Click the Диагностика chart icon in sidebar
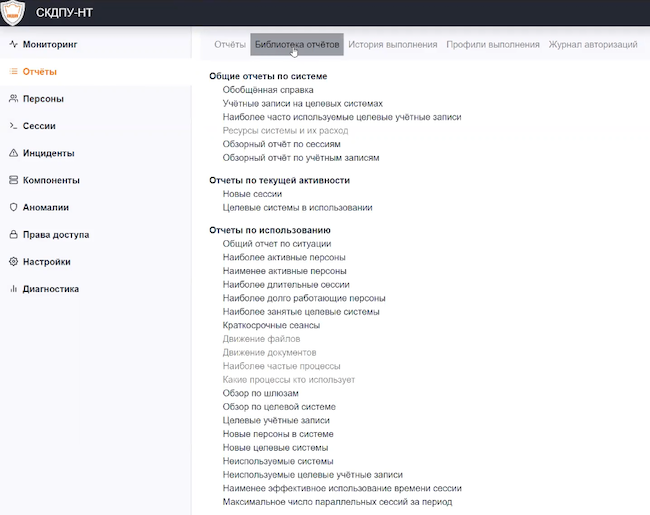This screenshot has height=515, width=650. pyautogui.click(x=13, y=289)
